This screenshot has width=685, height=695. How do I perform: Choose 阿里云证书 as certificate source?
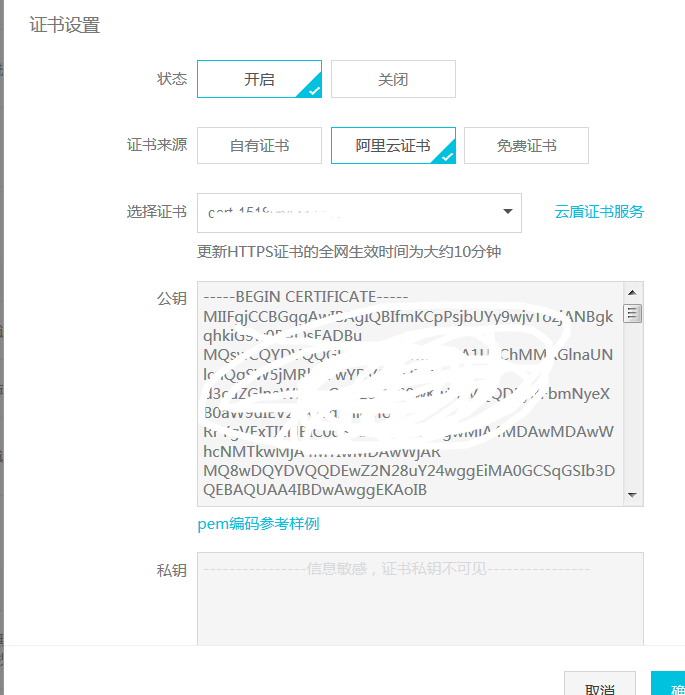point(393,145)
